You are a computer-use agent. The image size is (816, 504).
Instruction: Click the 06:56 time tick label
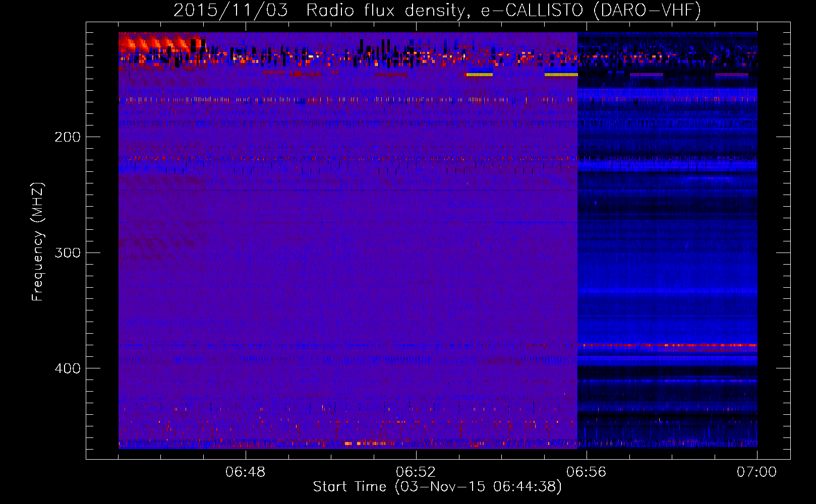[587, 472]
